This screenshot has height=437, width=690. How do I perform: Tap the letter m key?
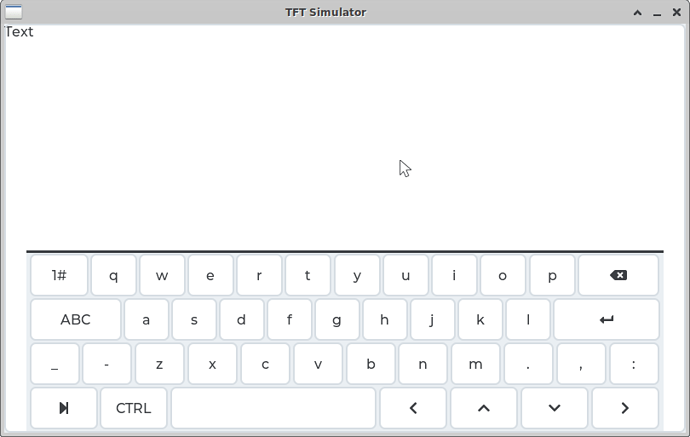(475, 364)
